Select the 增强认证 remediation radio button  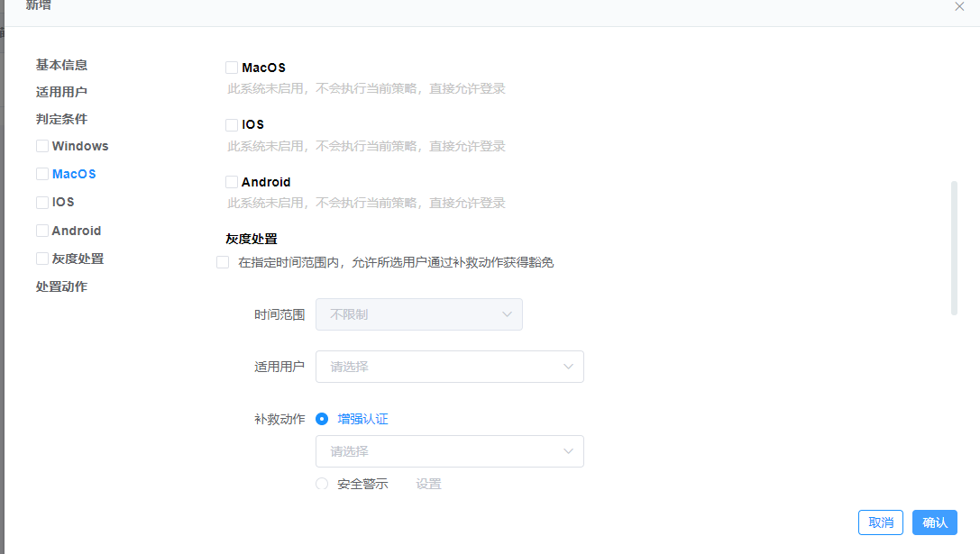(x=322, y=418)
